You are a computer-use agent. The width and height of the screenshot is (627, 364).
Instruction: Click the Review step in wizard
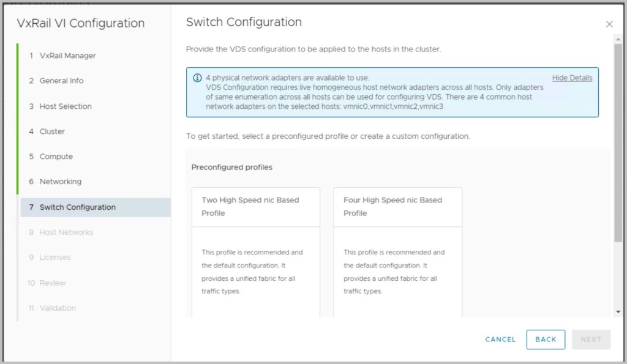52,283
